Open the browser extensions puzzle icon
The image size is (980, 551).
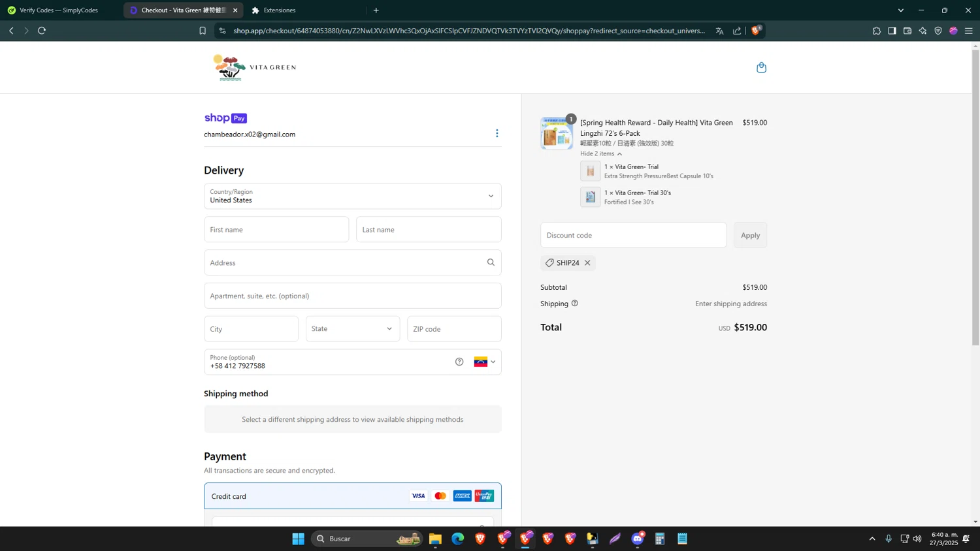coord(876,31)
